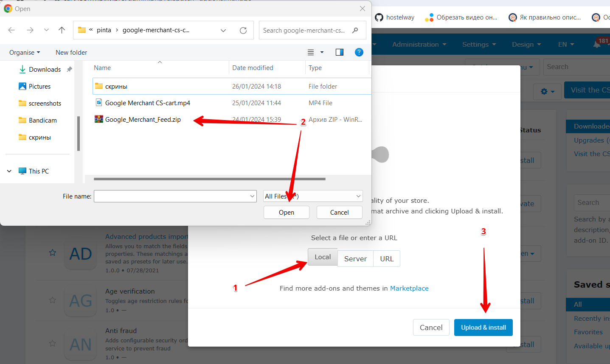
Task: Open the EN language menu
Action: point(566,44)
